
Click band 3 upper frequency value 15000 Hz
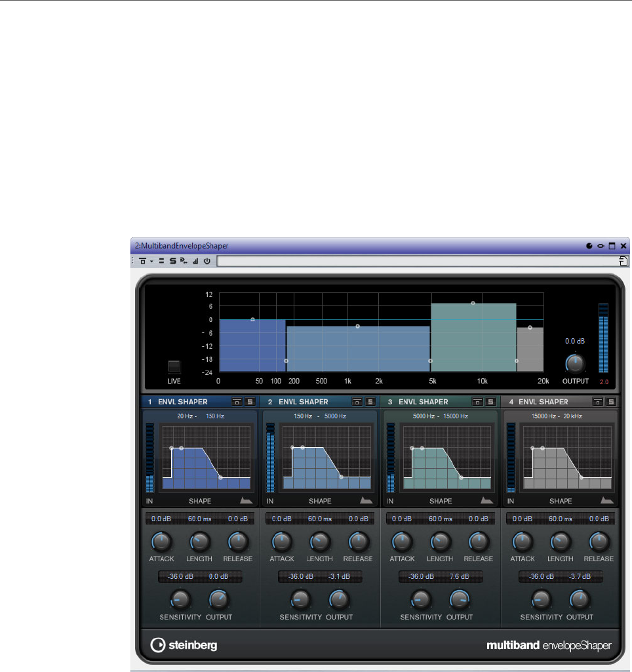[x=456, y=416]
